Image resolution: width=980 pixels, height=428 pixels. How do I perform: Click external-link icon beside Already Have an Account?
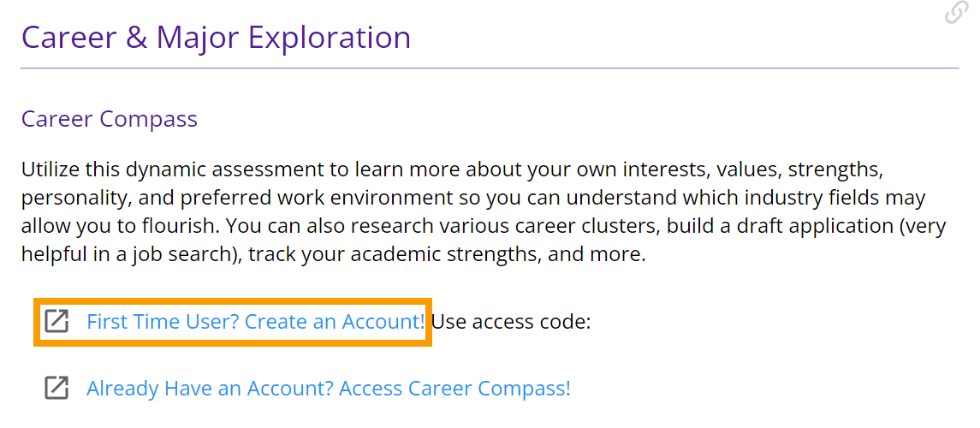point(56,388)
